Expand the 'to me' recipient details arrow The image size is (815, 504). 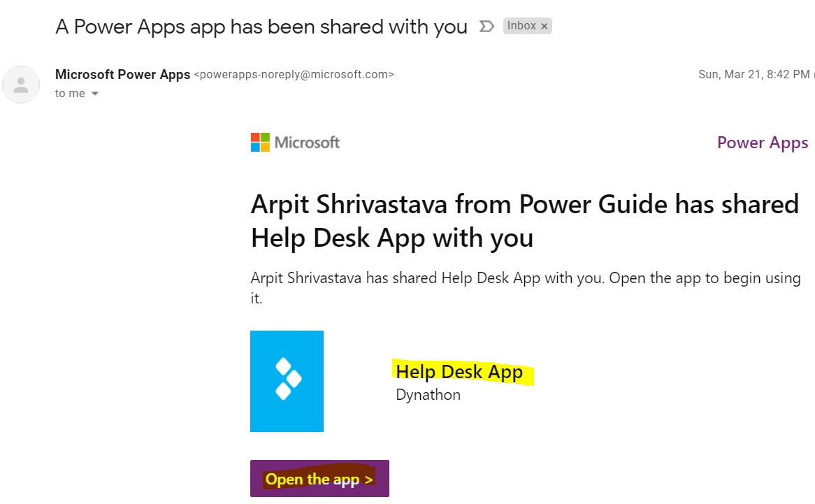[x=95, y=94]
